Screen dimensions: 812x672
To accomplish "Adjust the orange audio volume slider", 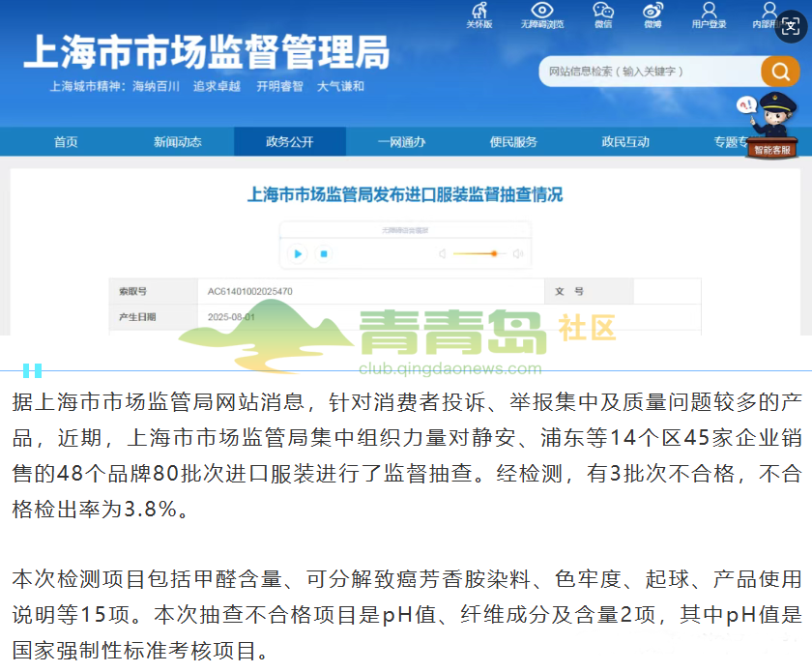I will tap(493, 254).
